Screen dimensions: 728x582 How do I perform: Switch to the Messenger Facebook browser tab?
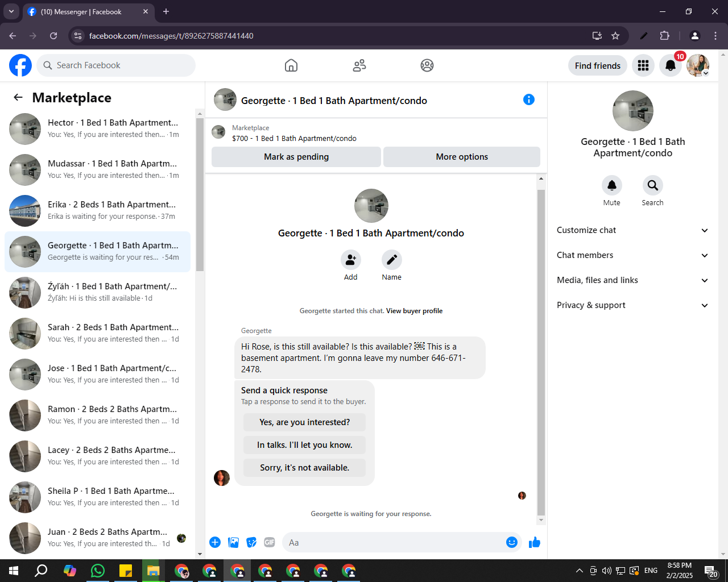(x=88, y=11)
